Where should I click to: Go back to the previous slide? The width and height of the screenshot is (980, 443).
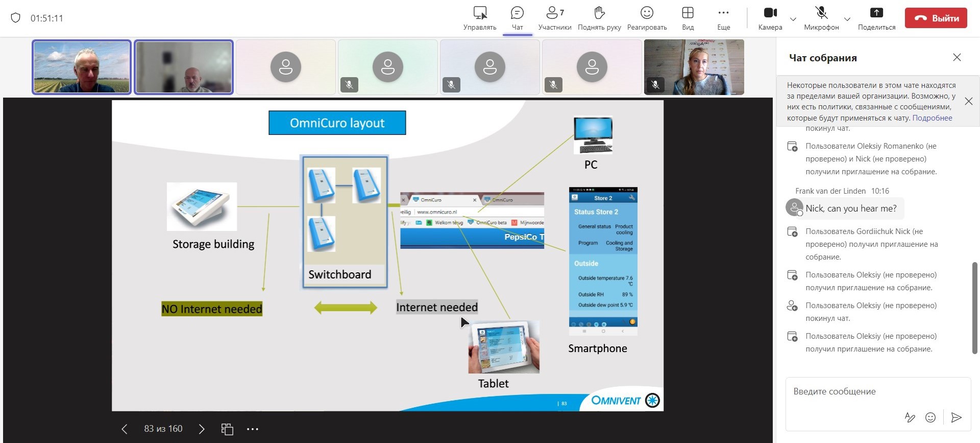click(125, 429)
